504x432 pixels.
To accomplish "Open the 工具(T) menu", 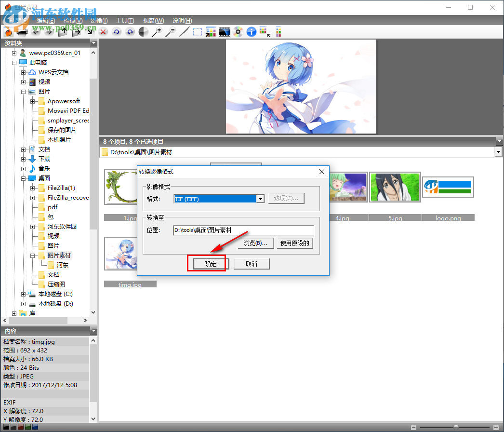I will (125, 21).
